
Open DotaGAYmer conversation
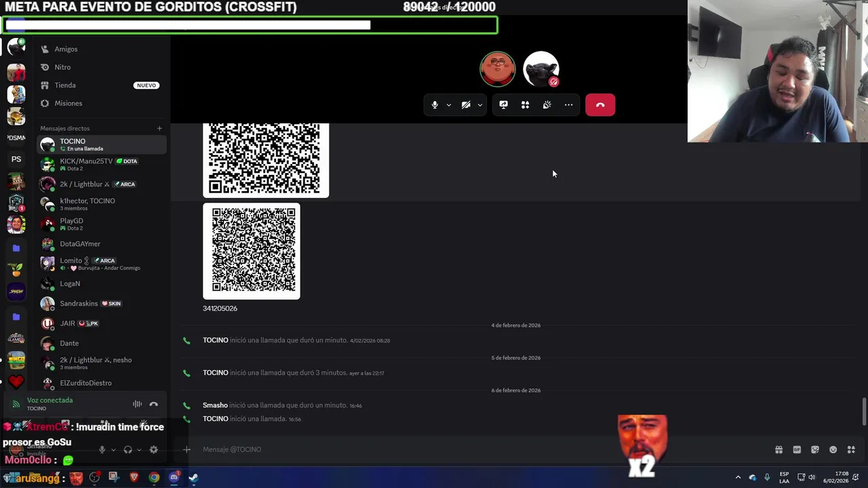(x=102, y=244)
